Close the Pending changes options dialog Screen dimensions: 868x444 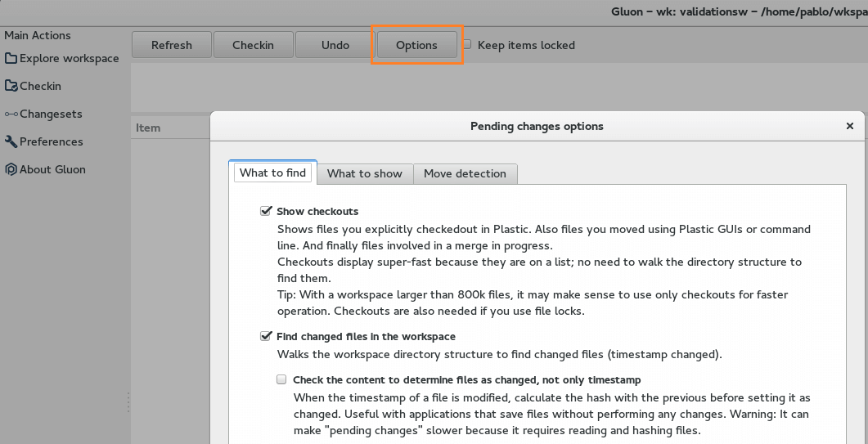point(850,126)
